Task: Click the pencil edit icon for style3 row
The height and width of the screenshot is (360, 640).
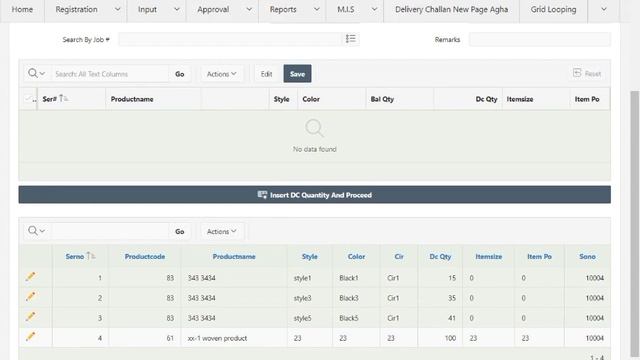Action: coord(30,297)
